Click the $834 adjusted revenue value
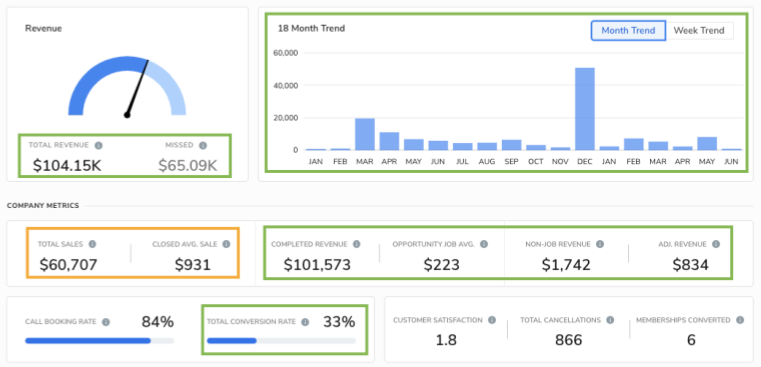761x367 pixels. (x=690, y=265)
